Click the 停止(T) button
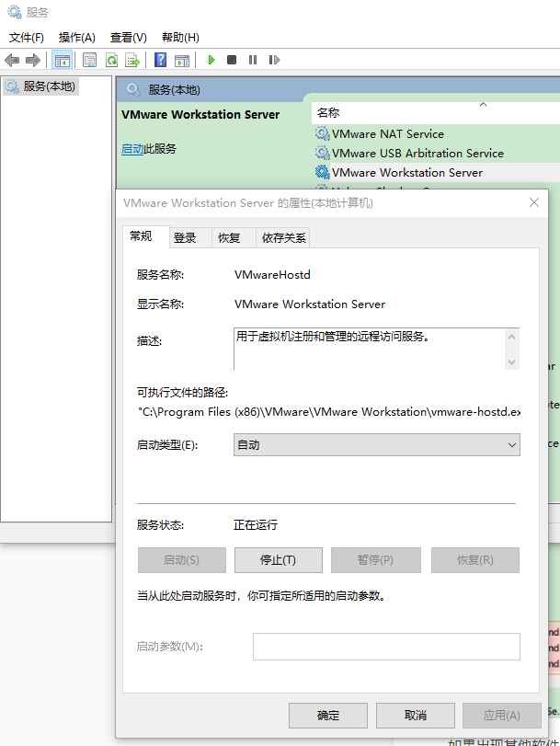 click(279, 560)
